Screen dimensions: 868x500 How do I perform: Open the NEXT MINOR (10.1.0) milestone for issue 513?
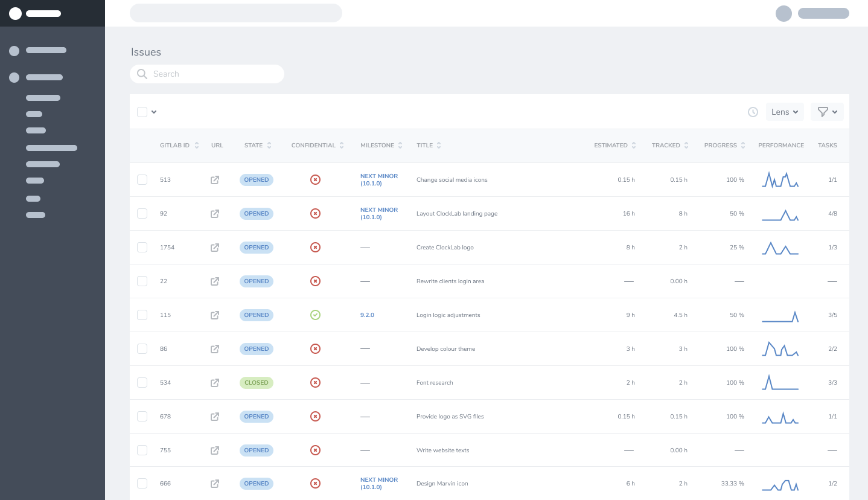379,179
